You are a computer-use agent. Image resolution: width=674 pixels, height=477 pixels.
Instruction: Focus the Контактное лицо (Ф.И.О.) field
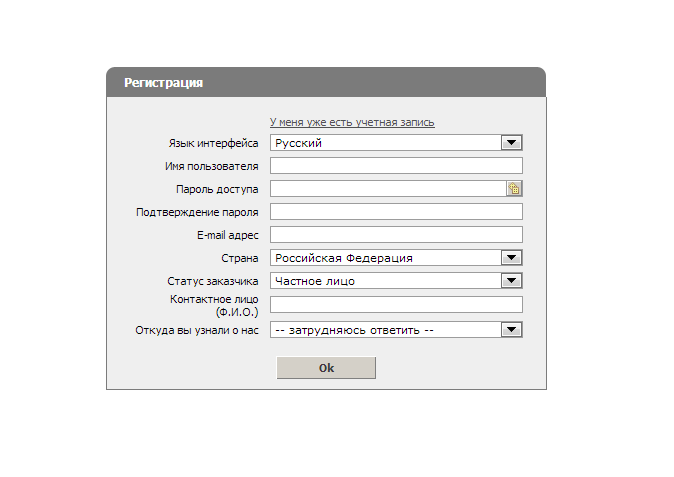tap(396, 305)
